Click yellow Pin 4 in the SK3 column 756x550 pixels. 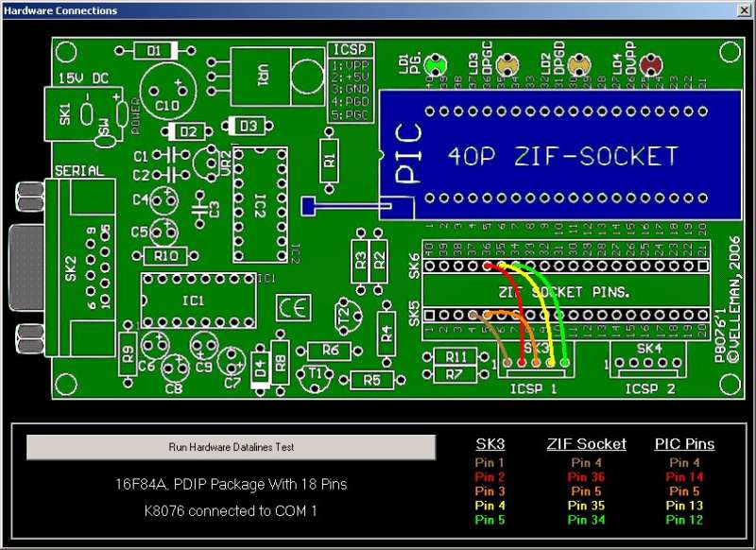pos(490,506)
